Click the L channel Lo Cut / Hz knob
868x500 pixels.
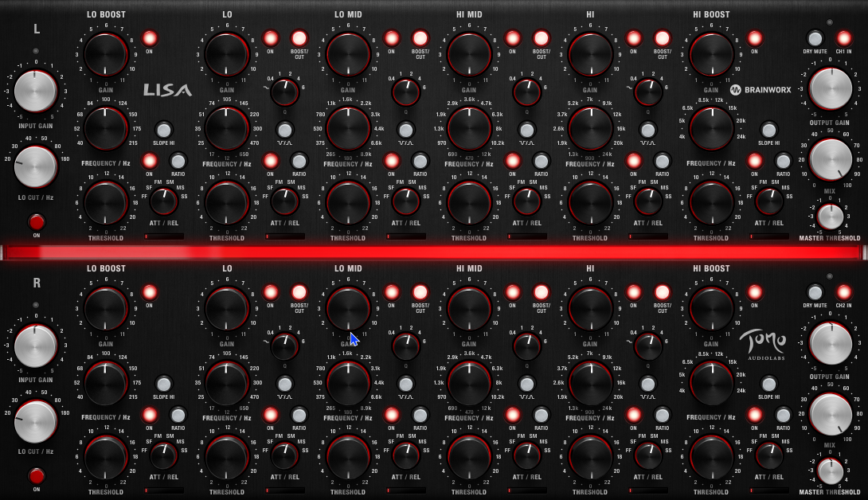point(35,166)
